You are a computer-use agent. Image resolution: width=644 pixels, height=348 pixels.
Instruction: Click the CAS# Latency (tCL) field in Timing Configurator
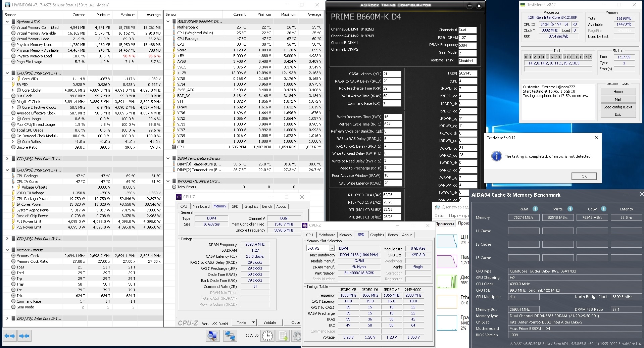click(392, 74)
